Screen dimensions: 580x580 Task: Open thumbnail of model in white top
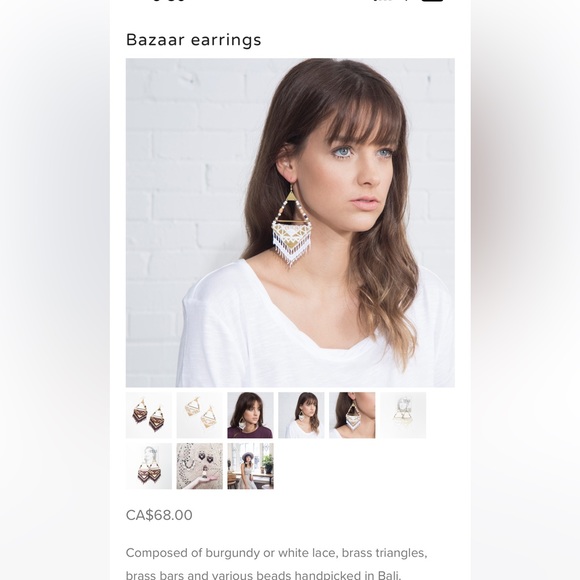pyautogui.click(x=301, y=415)
